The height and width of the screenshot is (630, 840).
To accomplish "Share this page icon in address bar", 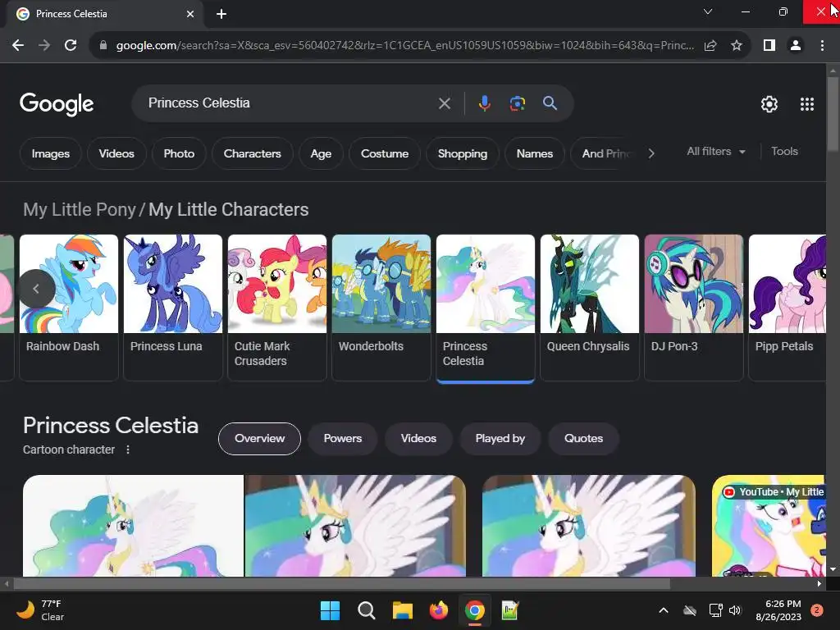I will [x=710, y=46].
